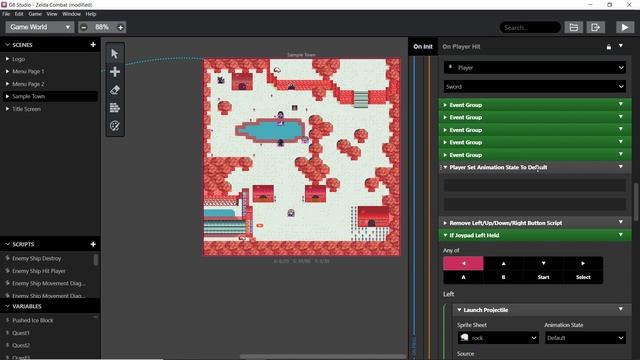Click the zoom percentage 88% value
The image size is (640, 360).
coord(102,27)
